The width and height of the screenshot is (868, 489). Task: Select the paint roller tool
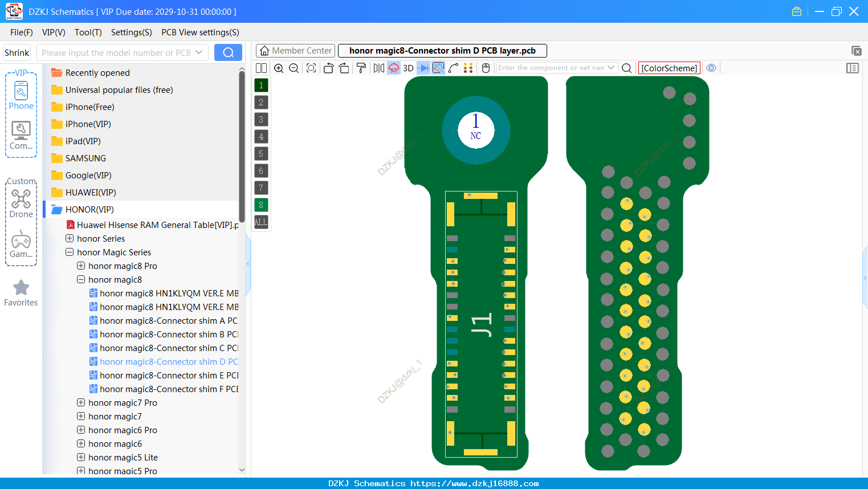[361, 68]
